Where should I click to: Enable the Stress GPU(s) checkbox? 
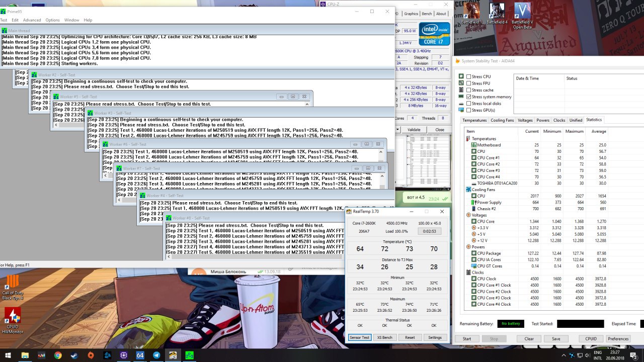coord(469,110)
